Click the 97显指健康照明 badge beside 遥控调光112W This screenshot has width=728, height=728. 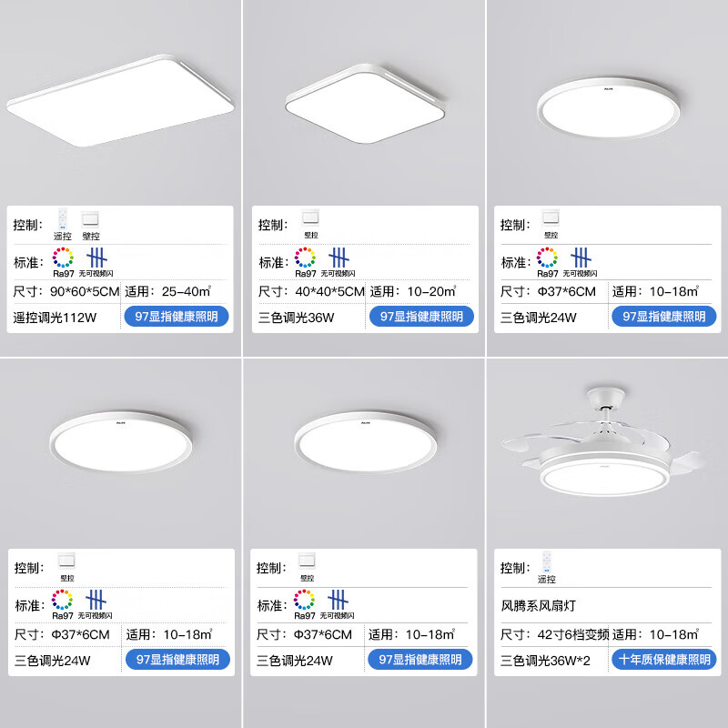tap(177, 317)
